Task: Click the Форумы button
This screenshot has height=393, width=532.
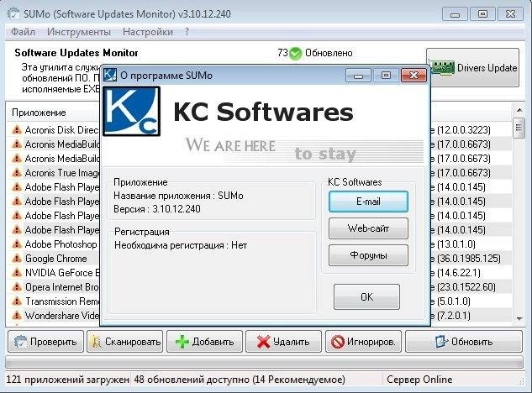Action: coord(368,255)
